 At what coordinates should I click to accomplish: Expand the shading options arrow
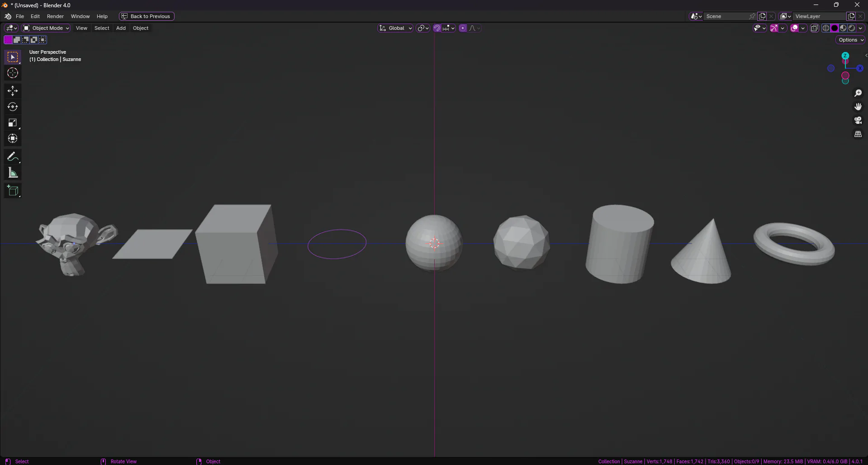coord(860,28)
